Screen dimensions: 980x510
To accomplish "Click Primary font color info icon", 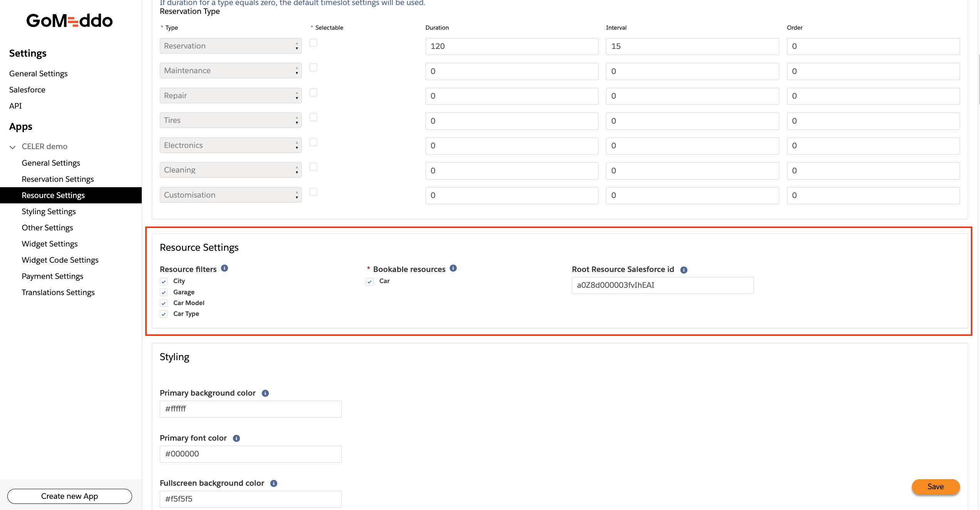I will pyautogui.click(x=236, y=438).
